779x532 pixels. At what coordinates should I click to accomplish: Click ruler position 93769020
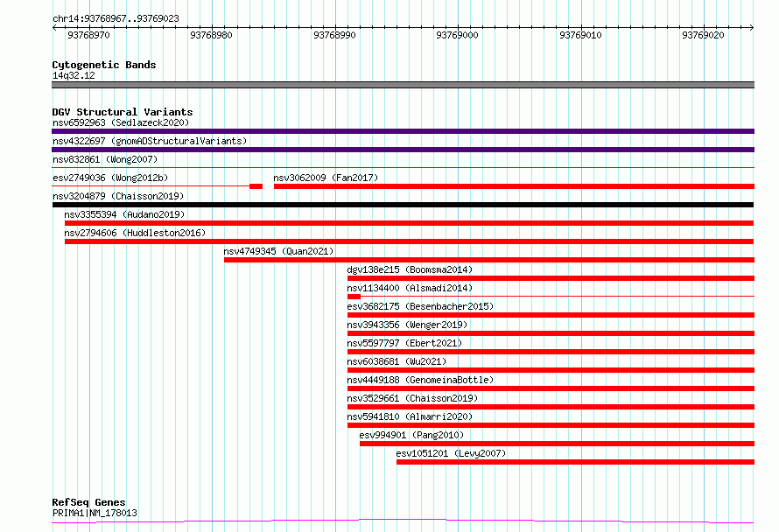tap(703, 35)
